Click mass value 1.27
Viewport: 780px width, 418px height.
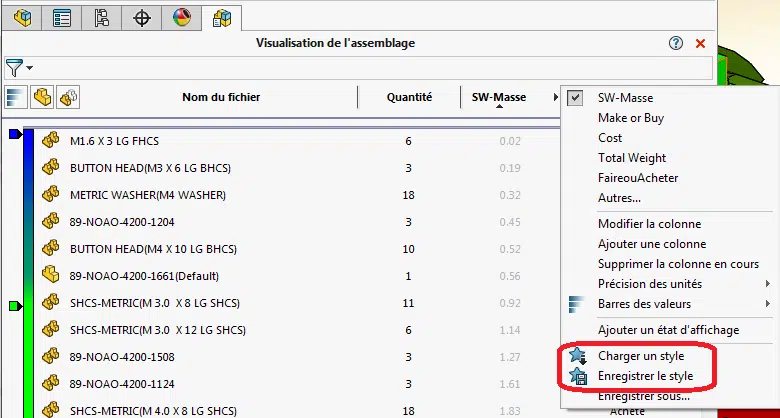(510, 357)
